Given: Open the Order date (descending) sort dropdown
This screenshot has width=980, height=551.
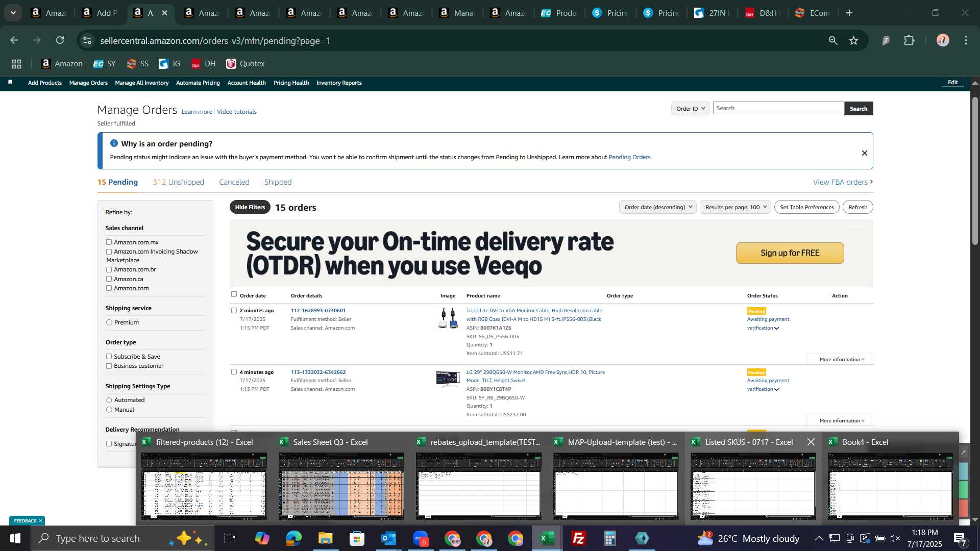Looking at the screenshot, I should [x=658, y=207].
